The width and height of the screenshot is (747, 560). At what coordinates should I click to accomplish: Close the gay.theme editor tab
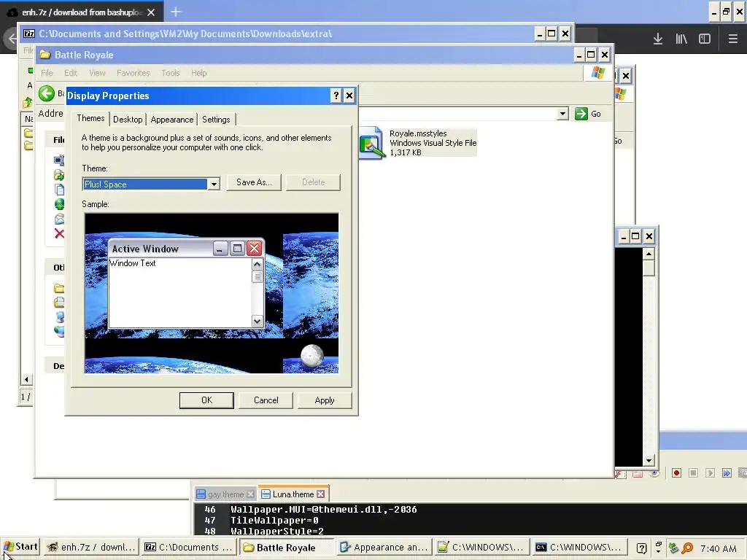[251, 494]
